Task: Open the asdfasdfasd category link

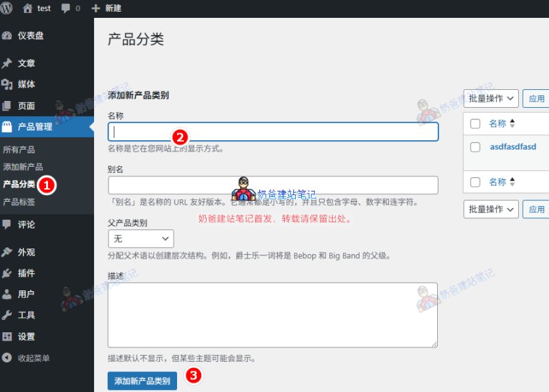Action: pos(513,147)
